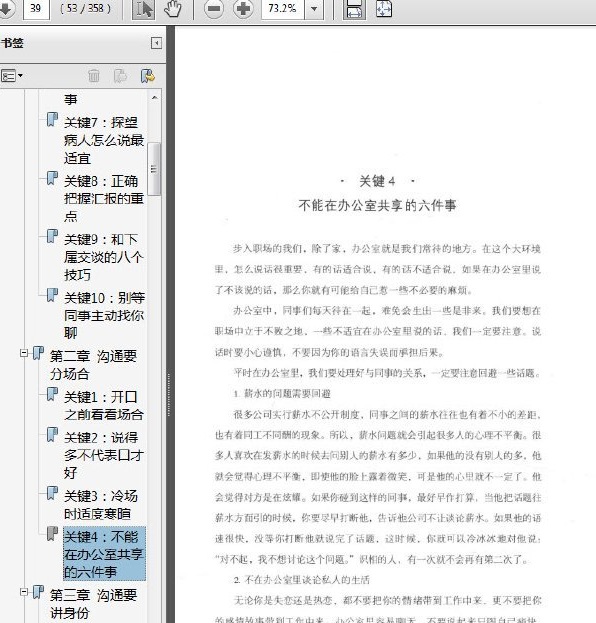Click the bookmark icon beside 关键10

pyautogui.click(x=52, y=295)
